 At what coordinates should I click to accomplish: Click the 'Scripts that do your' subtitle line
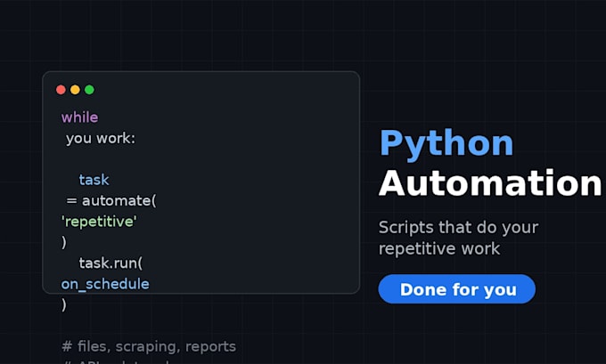(458, 228)
